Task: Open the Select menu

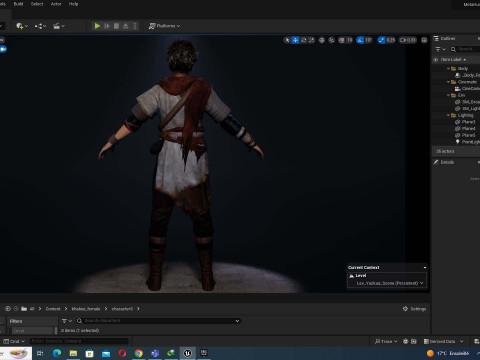Action: coord(37,4)
